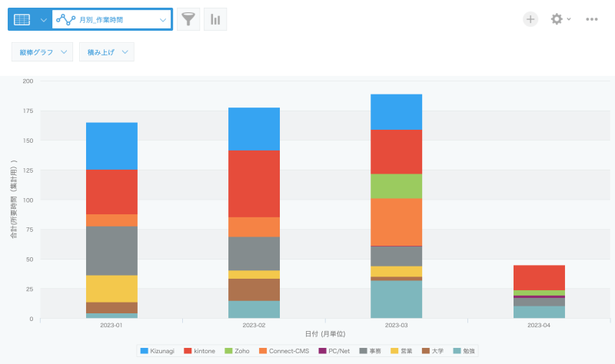Click the kintone red segment of 2023-04
This screenshot has width=615, height=364.
(540, 278)
